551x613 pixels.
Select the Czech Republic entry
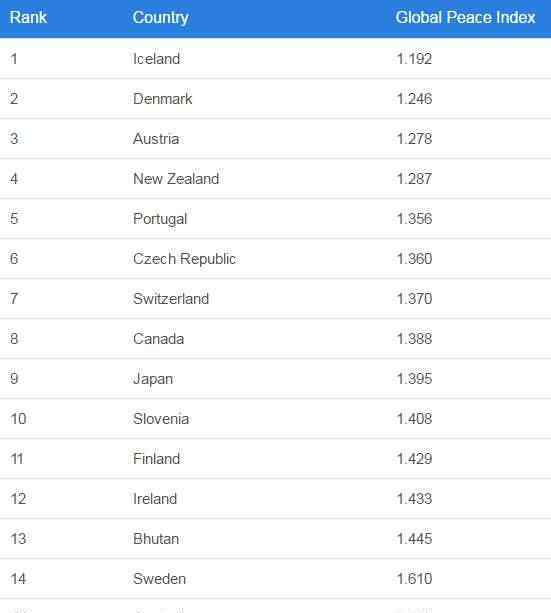click(184, 259)
